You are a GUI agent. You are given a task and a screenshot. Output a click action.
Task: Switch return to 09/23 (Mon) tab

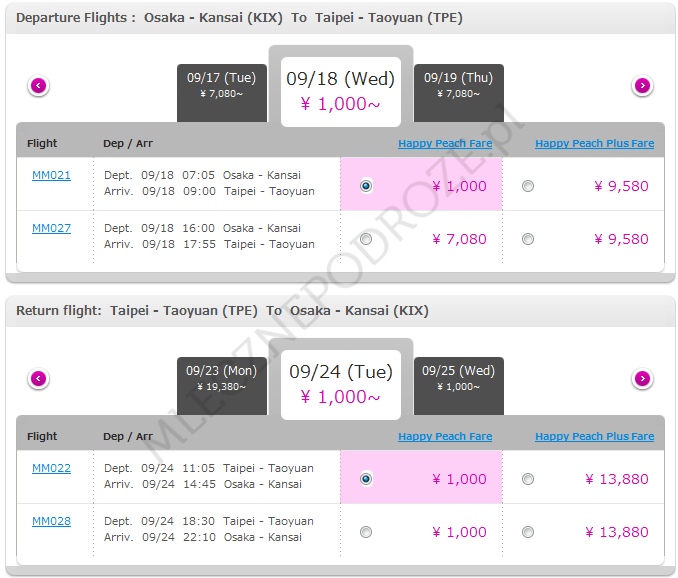click(x=221, y=378)
